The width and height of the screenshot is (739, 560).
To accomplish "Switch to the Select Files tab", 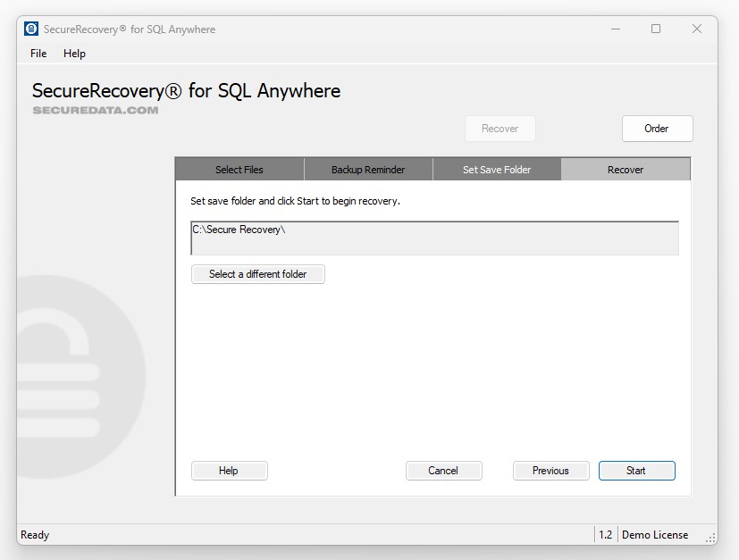I will coord(239,169).
